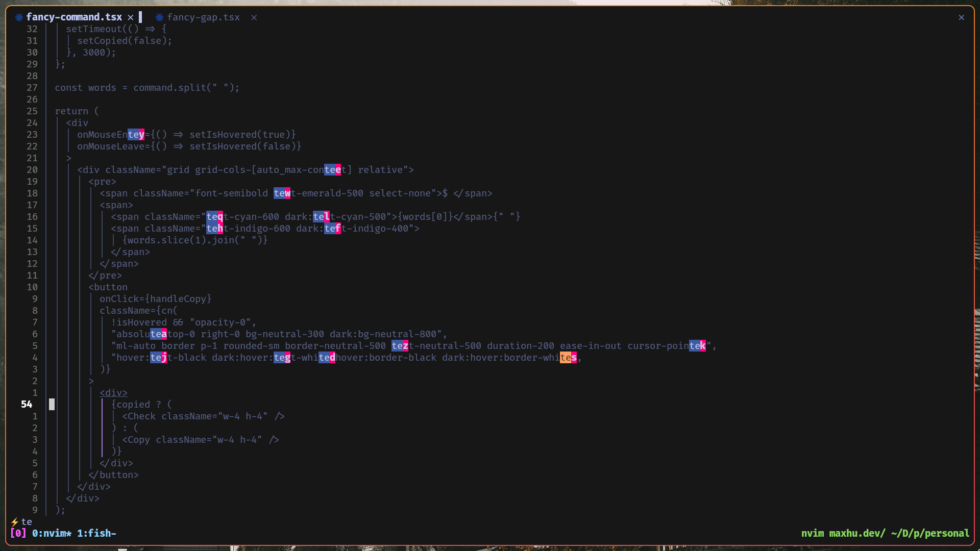Click the underlined <div> tag above cursor
The image size is (980, 551).
point(113,393)
